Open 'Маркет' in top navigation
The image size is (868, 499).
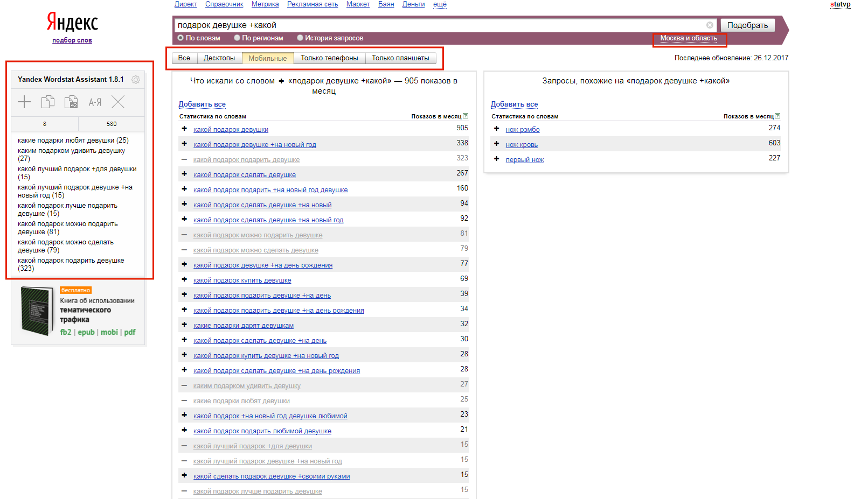(358, 4)
